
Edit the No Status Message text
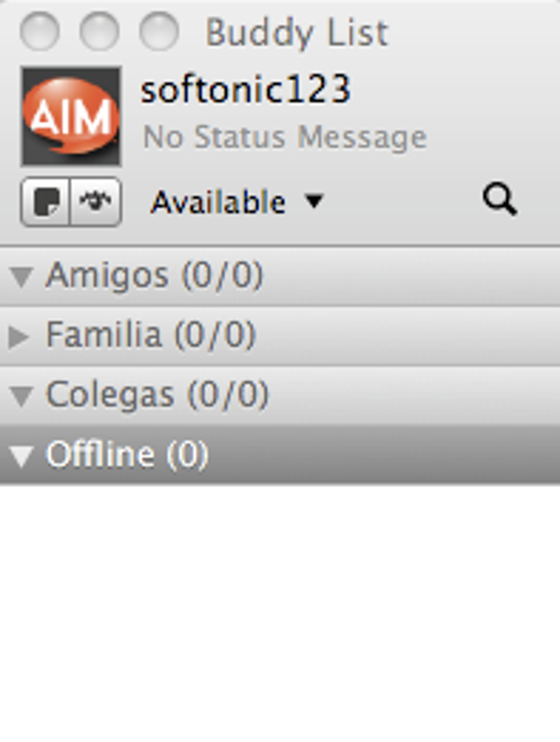coord(284,137)
